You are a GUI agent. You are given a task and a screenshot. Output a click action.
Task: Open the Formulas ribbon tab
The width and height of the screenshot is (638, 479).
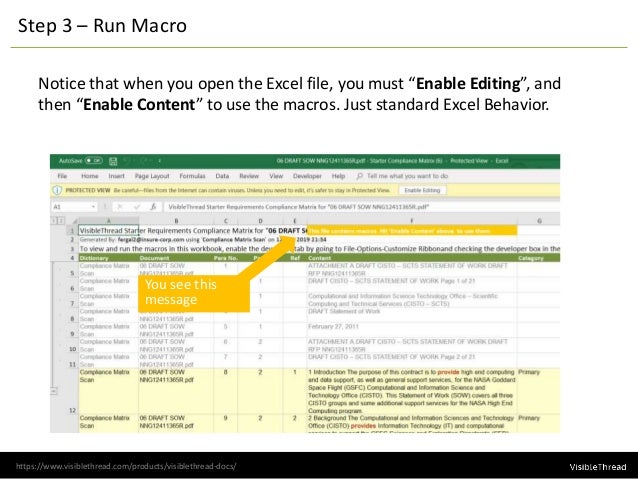point(192,176)
